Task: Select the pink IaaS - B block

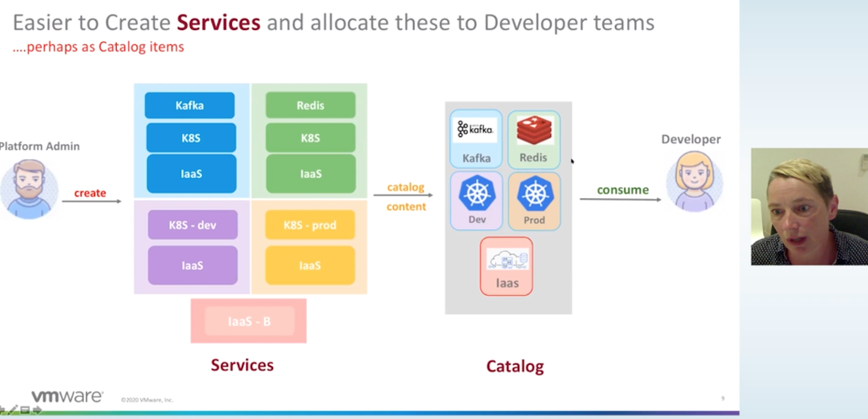Action: [x=250, y=321]
